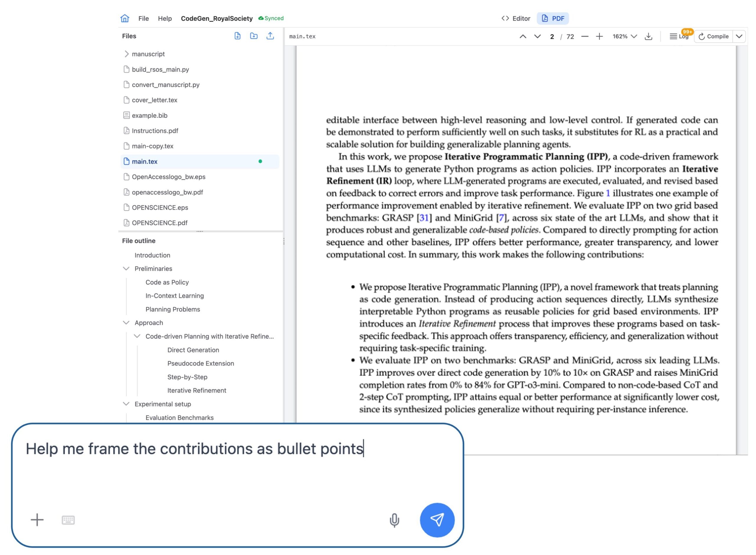Go to the Overleaf home icon
756x555 pixels.
point(125,19)
